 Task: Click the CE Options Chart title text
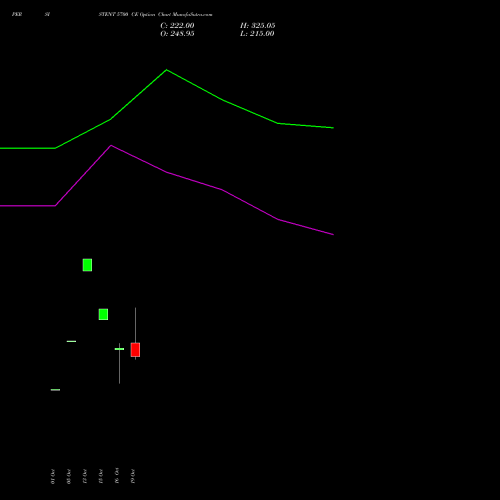155,14
